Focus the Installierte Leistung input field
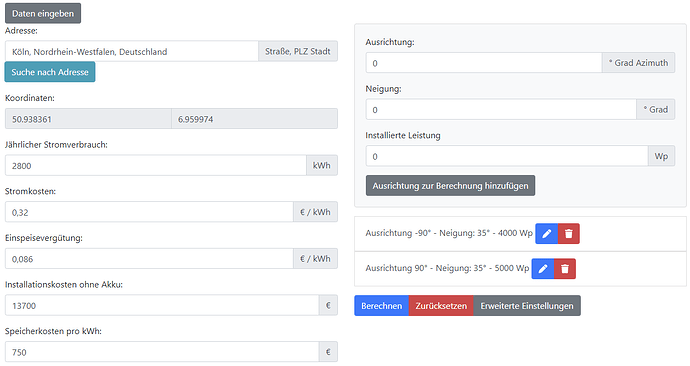Viewport: 690px width, 366px height. 507,156
